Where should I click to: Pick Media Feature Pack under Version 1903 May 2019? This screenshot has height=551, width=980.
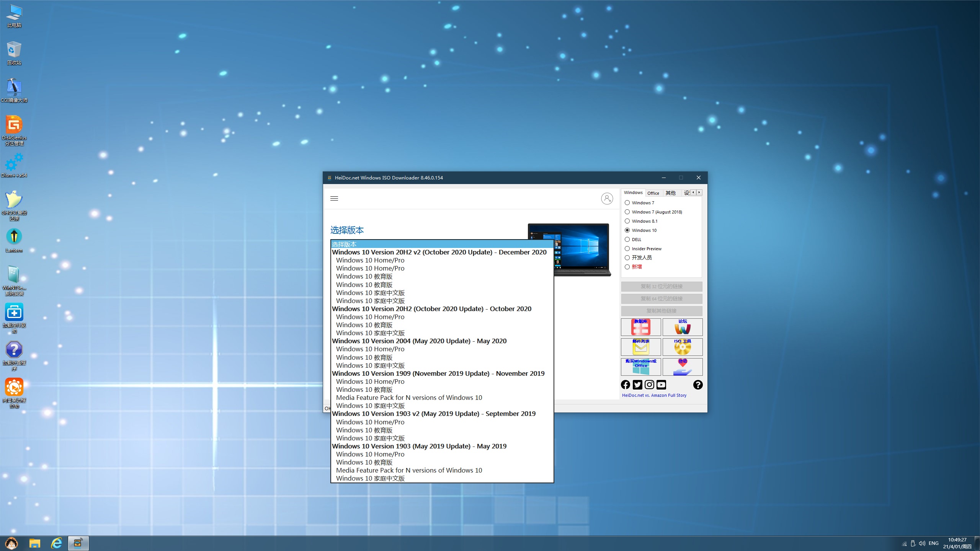pyautogui.click(x=442, y=470)
